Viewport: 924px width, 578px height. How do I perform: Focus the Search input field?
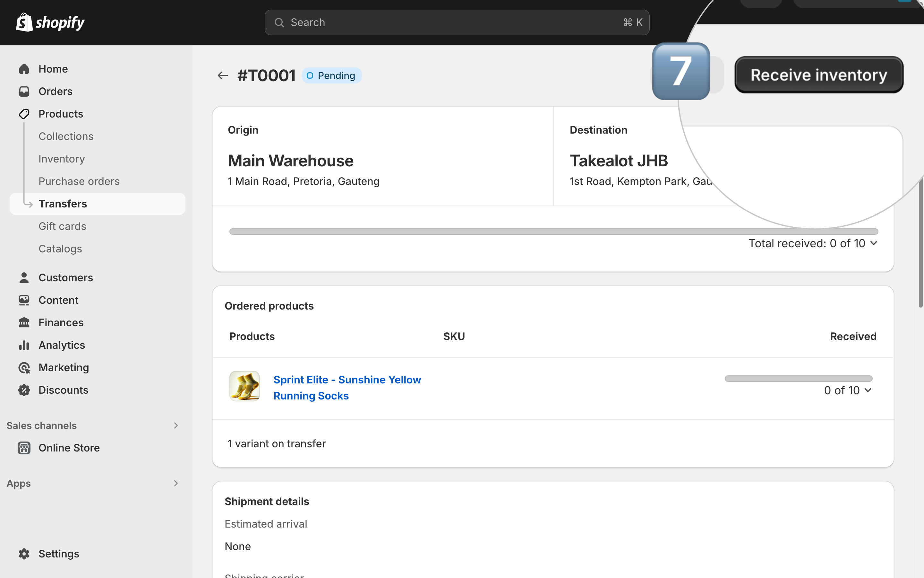coord(457,22)
